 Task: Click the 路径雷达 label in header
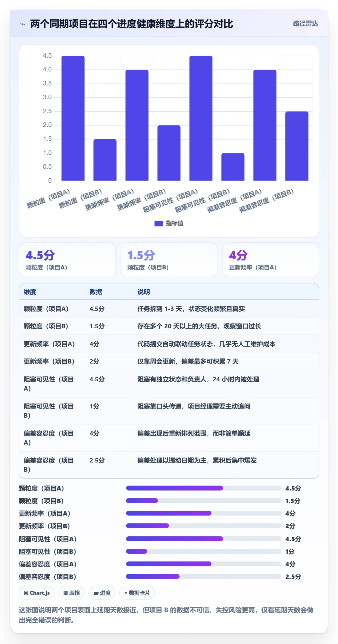click(305, 24)
